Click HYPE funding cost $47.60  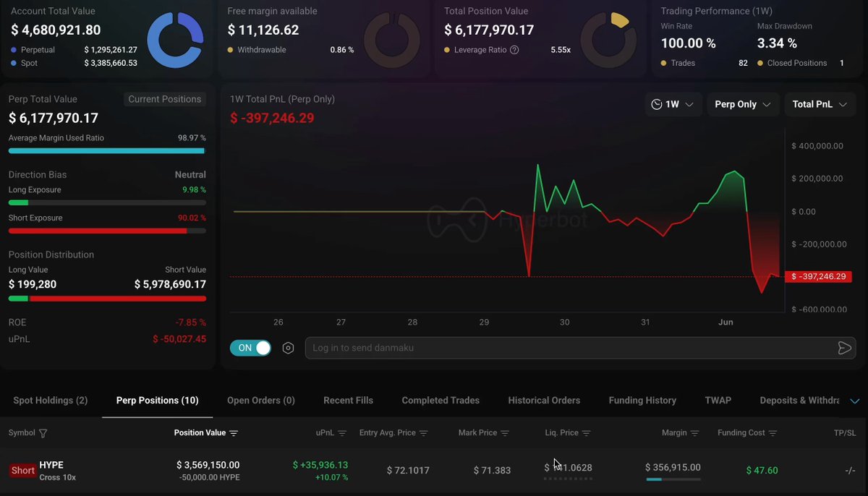762,470
